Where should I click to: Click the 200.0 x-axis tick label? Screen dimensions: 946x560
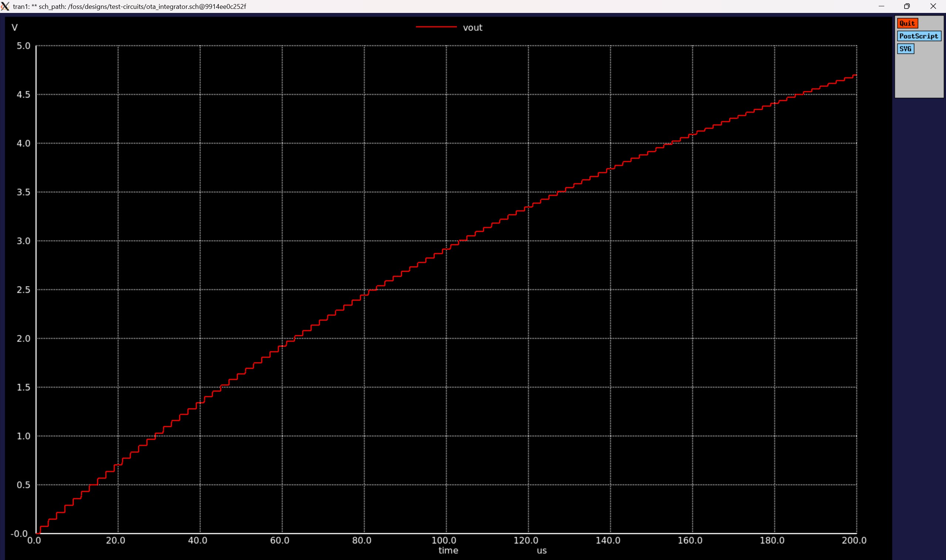[854, 540]
